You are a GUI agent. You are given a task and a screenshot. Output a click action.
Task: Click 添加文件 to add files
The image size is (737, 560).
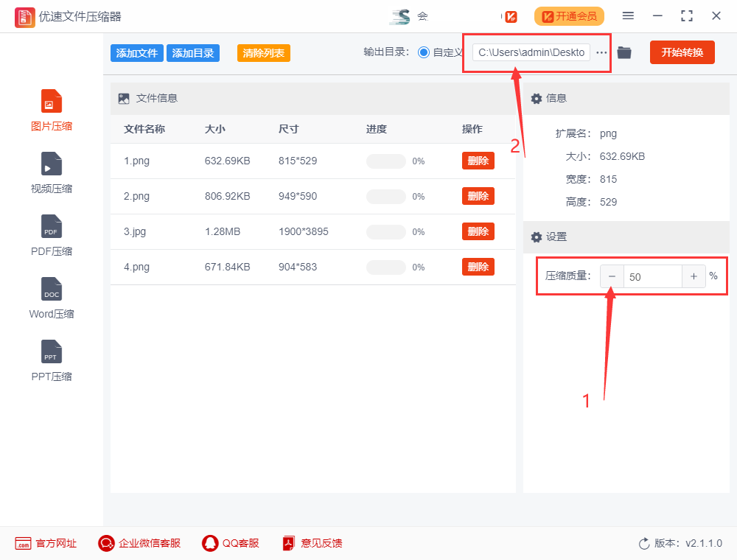(x=137, y=53)
